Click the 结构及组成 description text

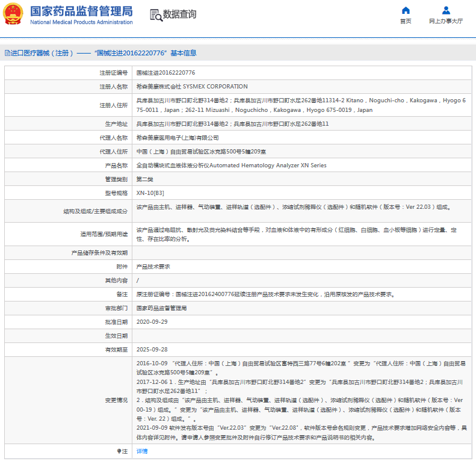click(x=294, y=207)
